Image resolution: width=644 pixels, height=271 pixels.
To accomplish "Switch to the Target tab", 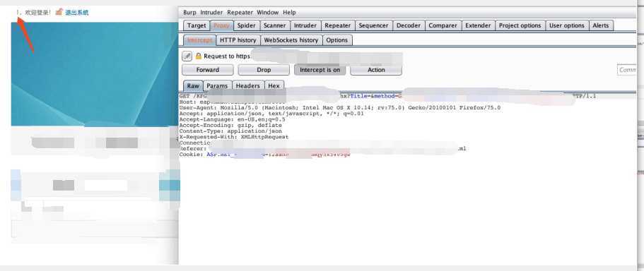I will [197, 25].
